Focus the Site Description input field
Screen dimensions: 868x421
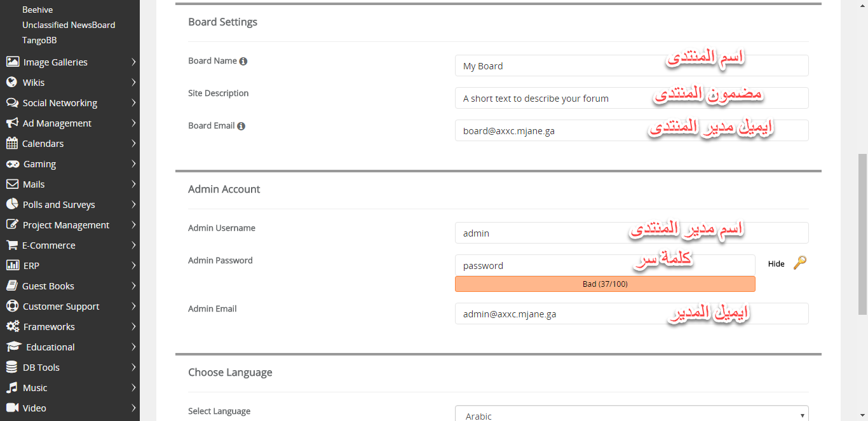pos(632,98)
